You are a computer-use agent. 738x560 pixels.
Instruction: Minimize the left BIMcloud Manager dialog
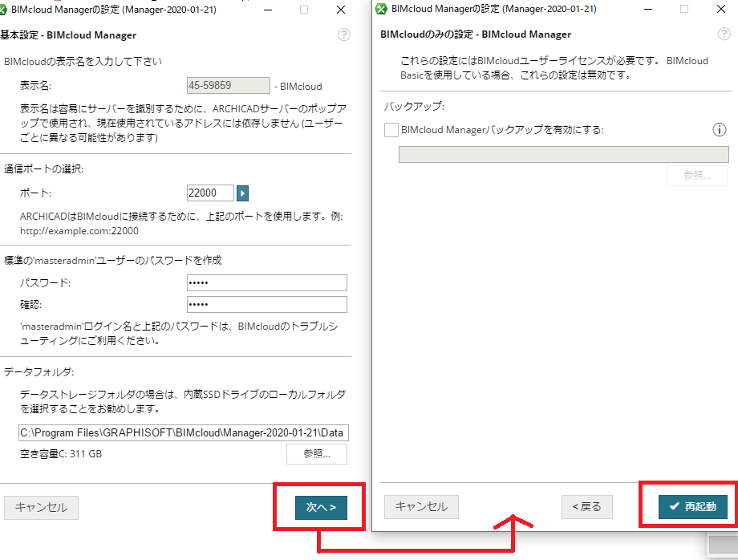268,10
